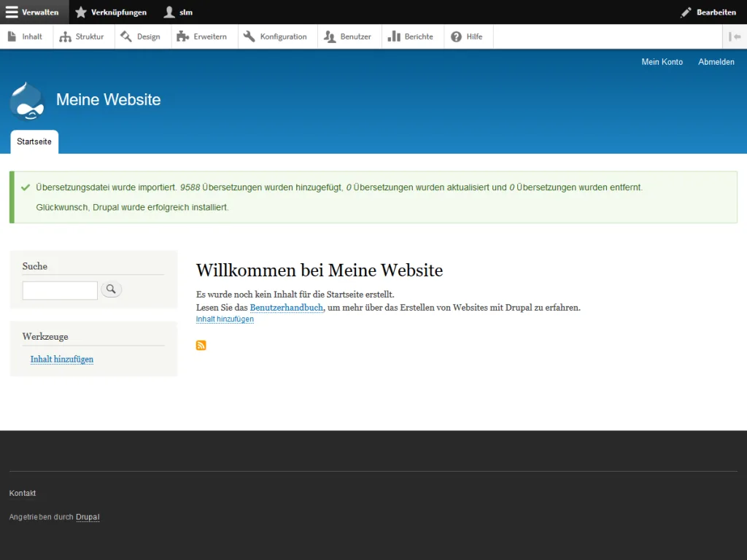Screen dimensions: 747x560
Task: Switch toolbar orientation with the arrow icon
Action: pos(735,36)
